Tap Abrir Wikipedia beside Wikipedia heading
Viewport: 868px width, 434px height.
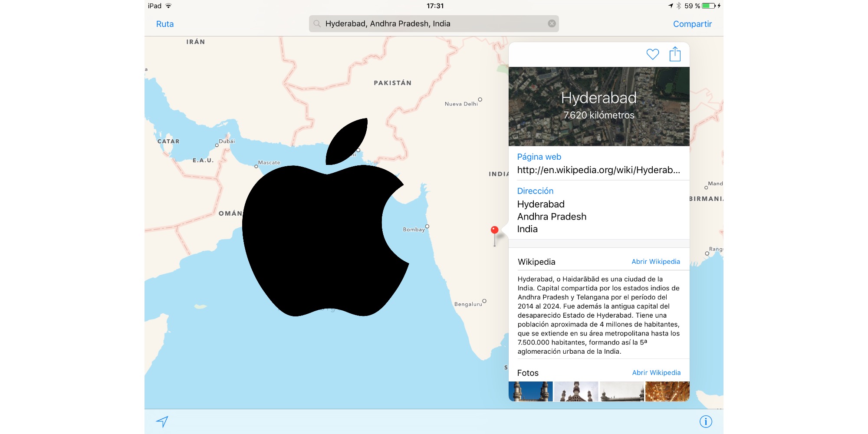[655, 261]
